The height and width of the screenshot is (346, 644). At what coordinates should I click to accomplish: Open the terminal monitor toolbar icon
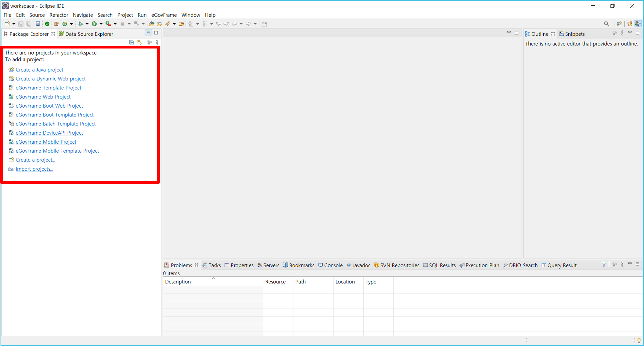pos(38,24)
